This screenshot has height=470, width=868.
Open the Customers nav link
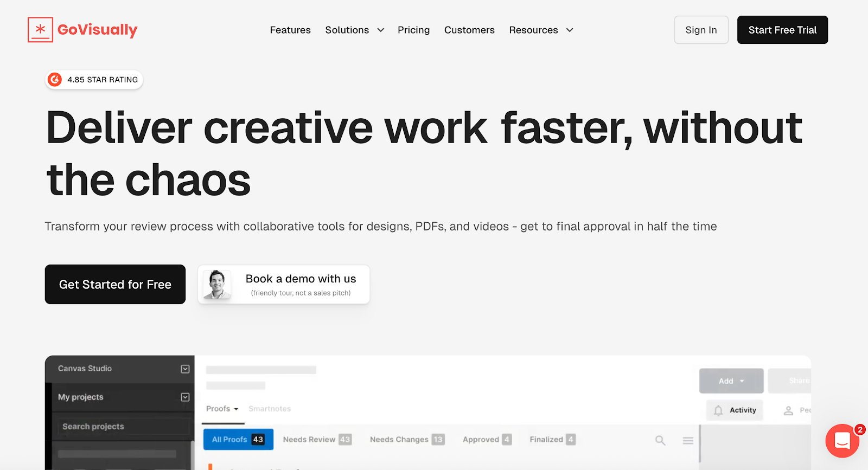pyautogui.click(x=469, y=30)
